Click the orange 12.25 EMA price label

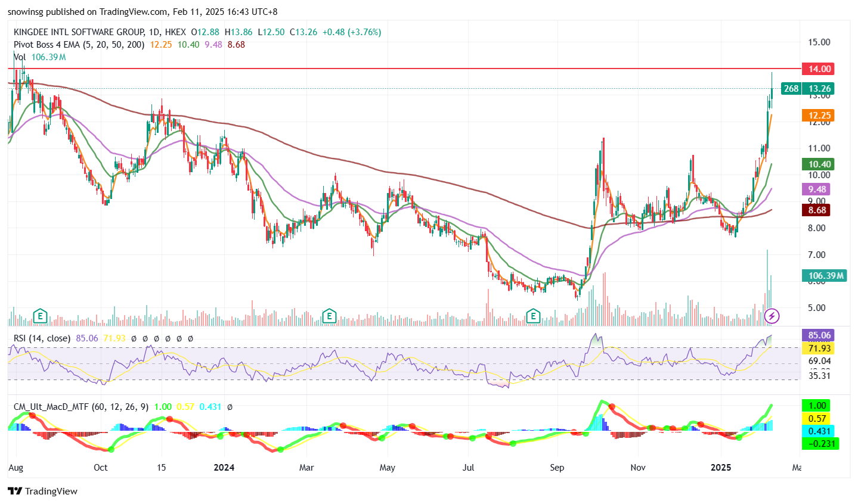pyautogui.click(x=817, y=116)
